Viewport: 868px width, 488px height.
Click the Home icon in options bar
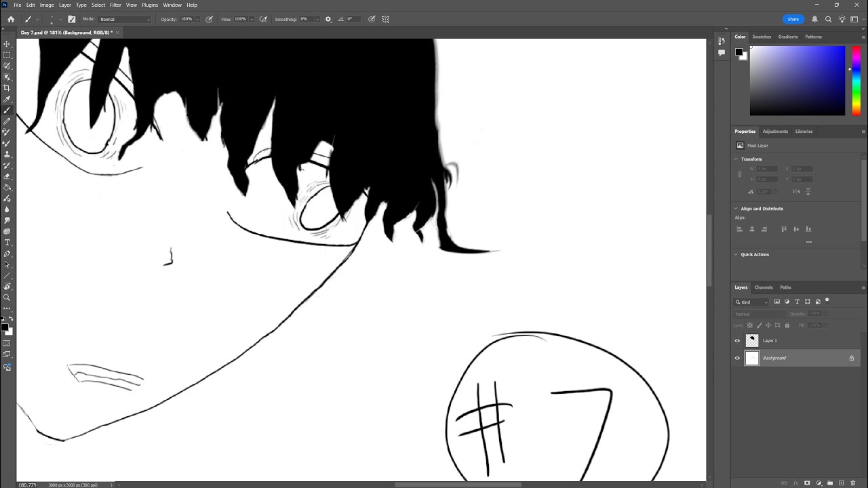click(11, 19)
